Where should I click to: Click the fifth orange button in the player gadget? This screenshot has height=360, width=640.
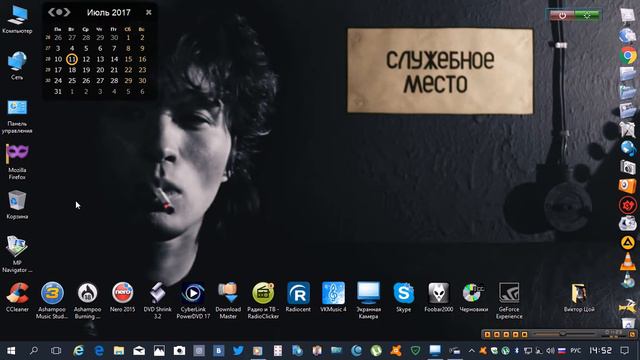point(524,334)
